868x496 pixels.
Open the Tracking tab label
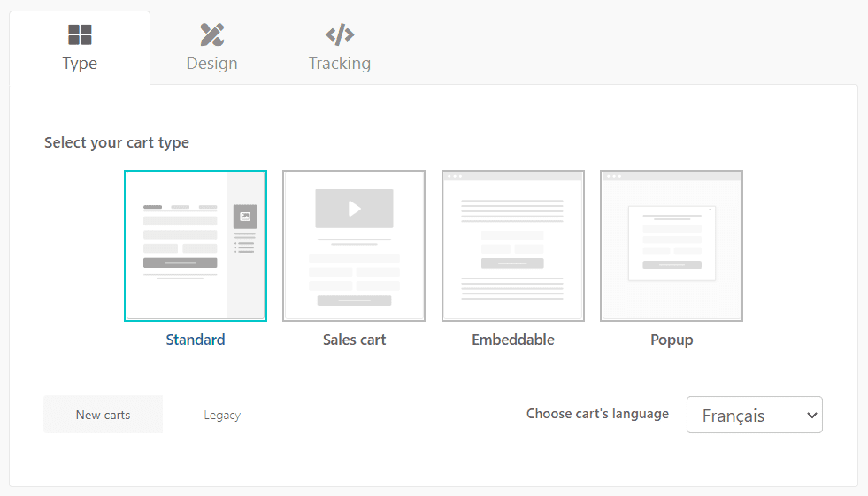click(x=340, y=64)
